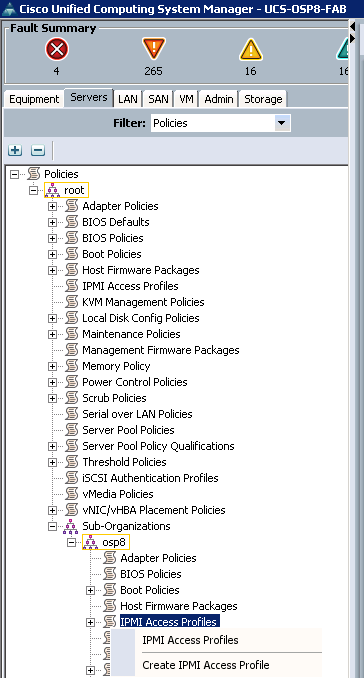Click the top-level Policies scroll icon
Viewport: 364px width, 678px height.
[x=33, y=174]
